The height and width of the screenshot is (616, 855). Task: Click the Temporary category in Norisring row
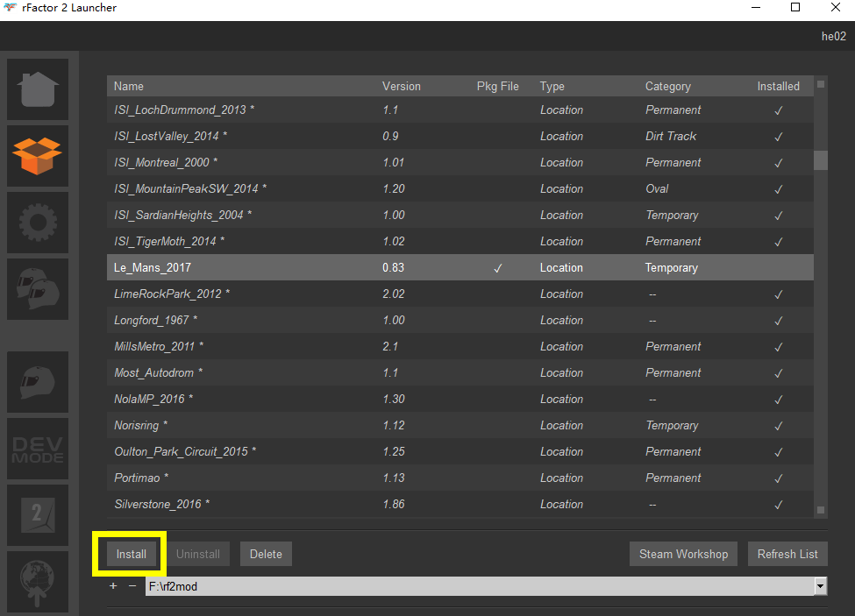pyautogui.click(x=672, y=425)
